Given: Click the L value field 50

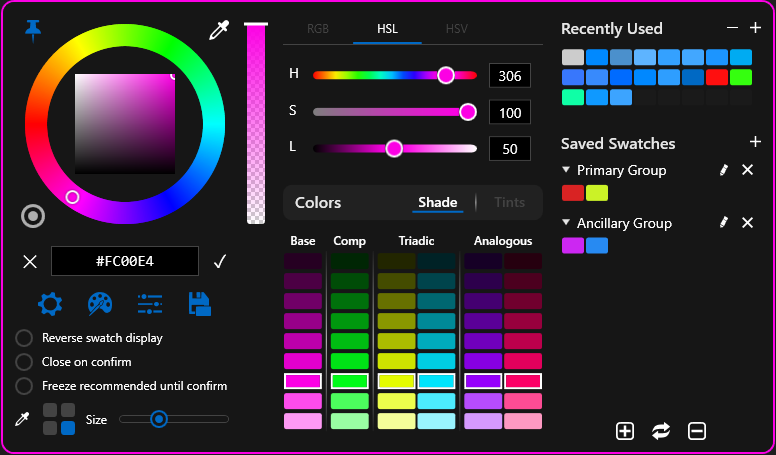Looking at the screenshot, I should [510, 149].
